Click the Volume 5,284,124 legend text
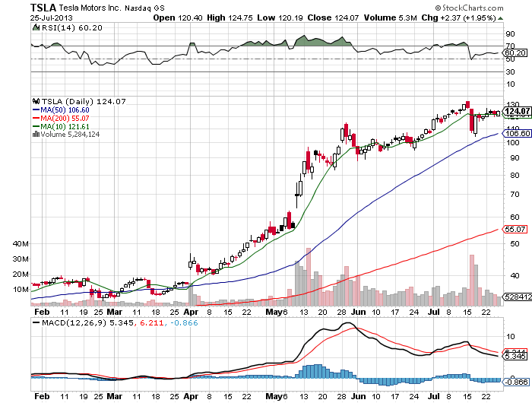532x403 pixels. (70, 135)
